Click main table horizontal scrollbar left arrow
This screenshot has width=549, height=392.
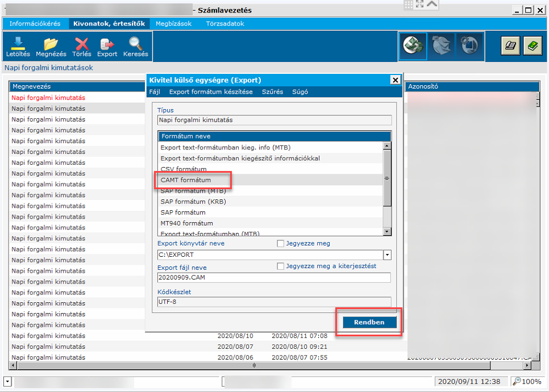(13, 365)
